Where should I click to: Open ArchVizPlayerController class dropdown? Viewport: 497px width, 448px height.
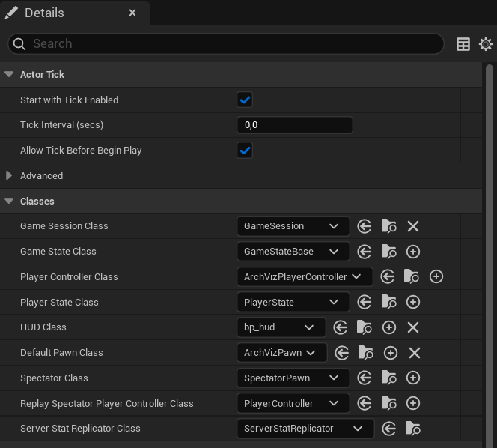pyautogui.click(x=305, y=276)
